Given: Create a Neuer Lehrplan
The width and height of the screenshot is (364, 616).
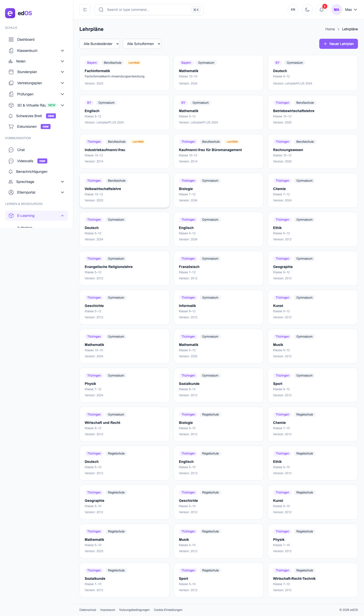Looking at the screenshot, I should coord(338,44).
